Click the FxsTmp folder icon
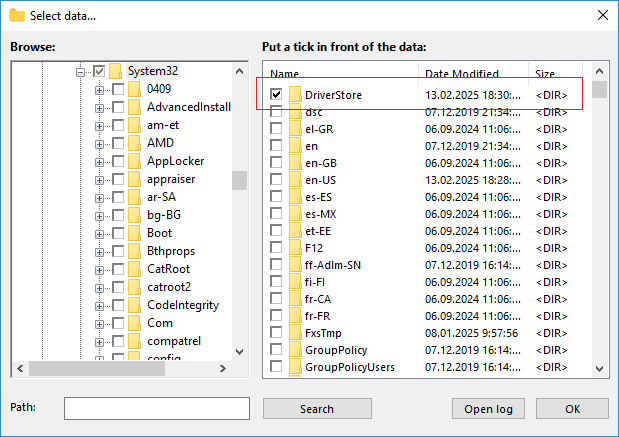The width and height of the screenshot is (619, 437). [295, 333]
